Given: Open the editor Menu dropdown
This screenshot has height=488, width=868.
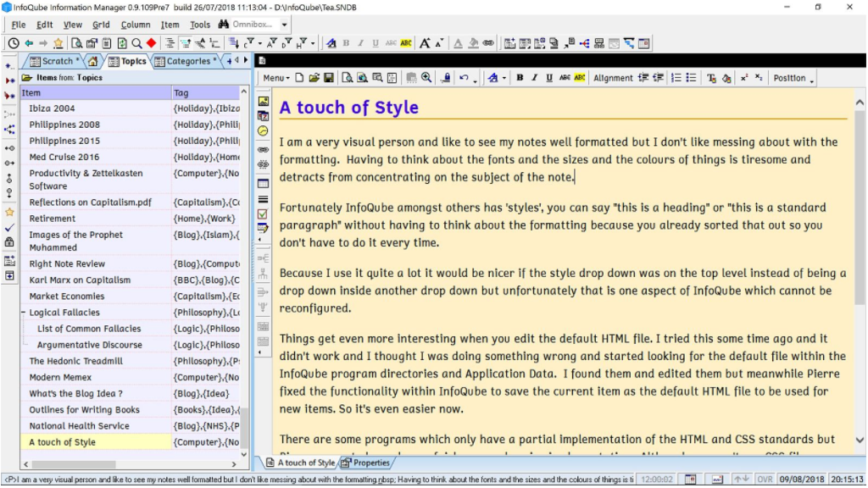Looking at the screenshot, I should 275,78.
